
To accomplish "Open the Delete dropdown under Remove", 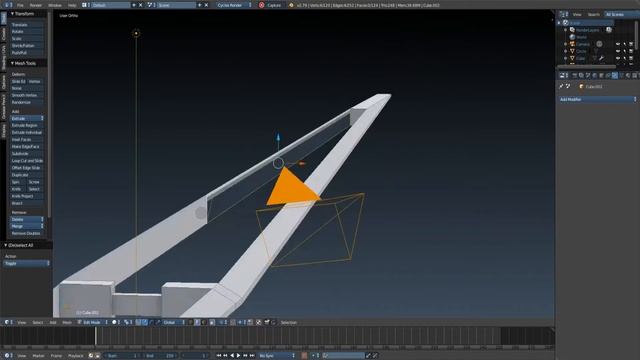I will tap(27, 219).
